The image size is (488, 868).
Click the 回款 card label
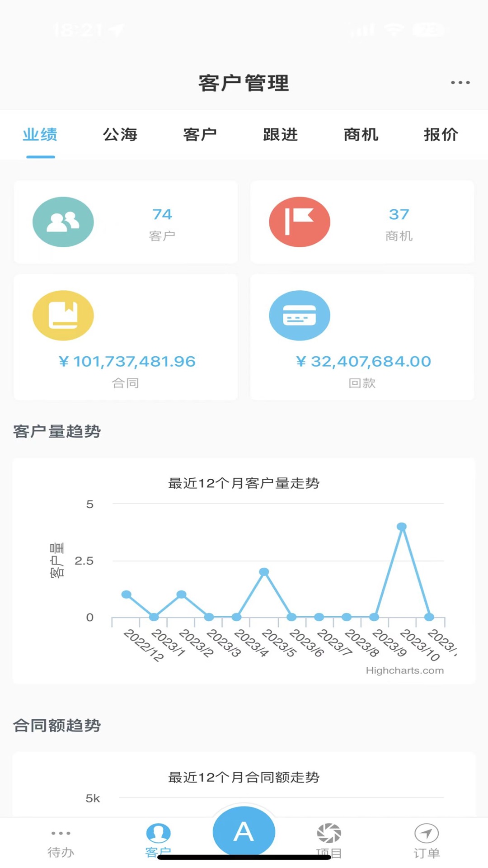click(x=362, y=383)
